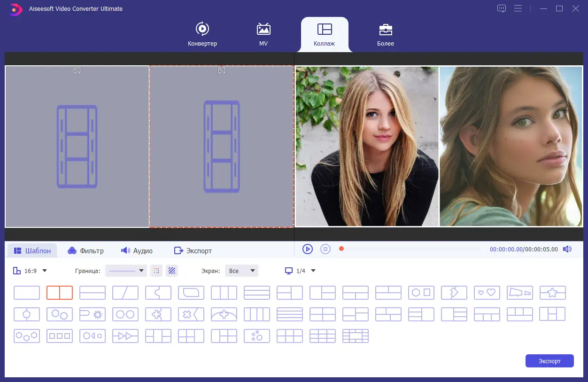
Task: Select the brick-pattern last template
Action: [356, 336]
